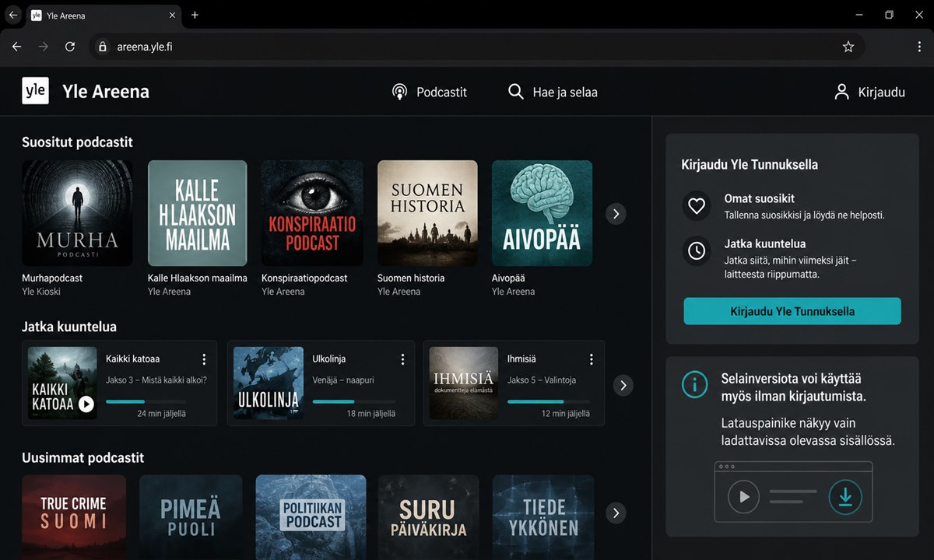Click the magnifying glass search icon
Image resolution: width=934 pixels, height=560 pixels.
516,92
